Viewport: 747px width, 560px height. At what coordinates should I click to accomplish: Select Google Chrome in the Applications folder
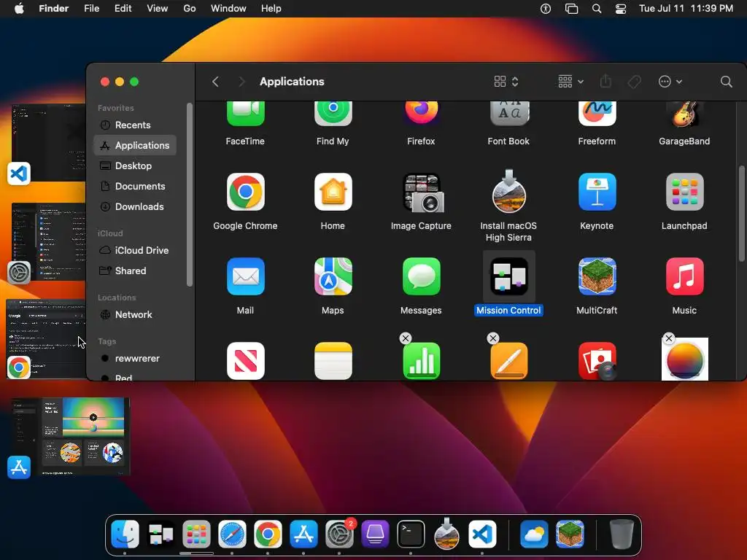pos(245,192)
